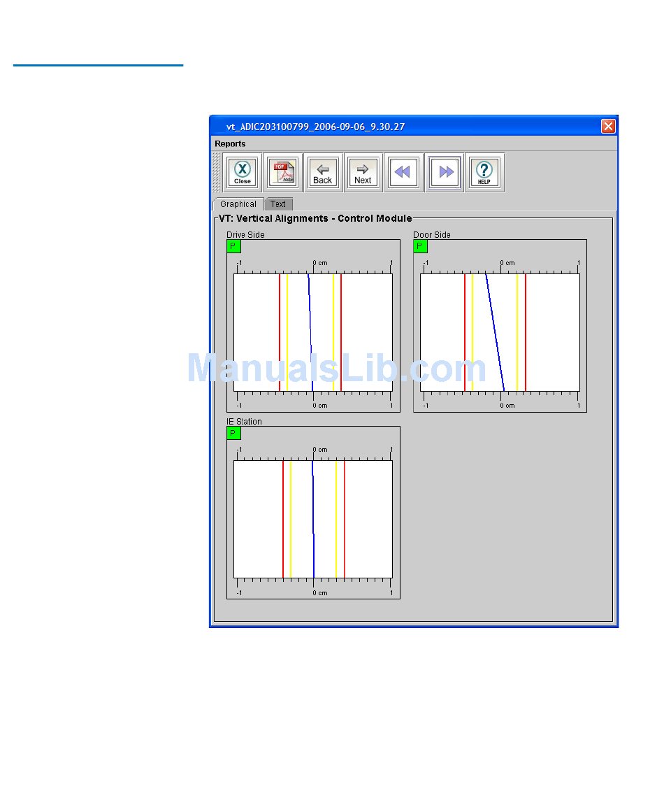Advance with the Next button
Screen dimensions: 664x812
363,173
